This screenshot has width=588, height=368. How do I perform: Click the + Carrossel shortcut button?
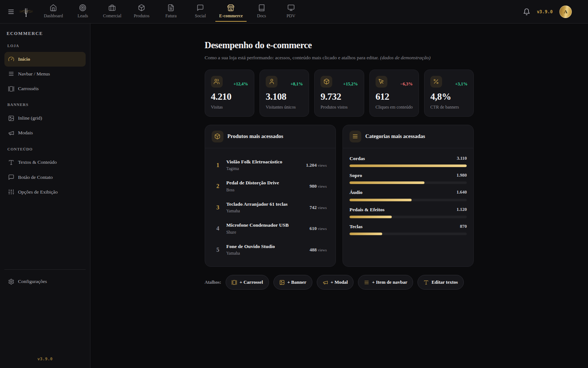pos(247,282)
